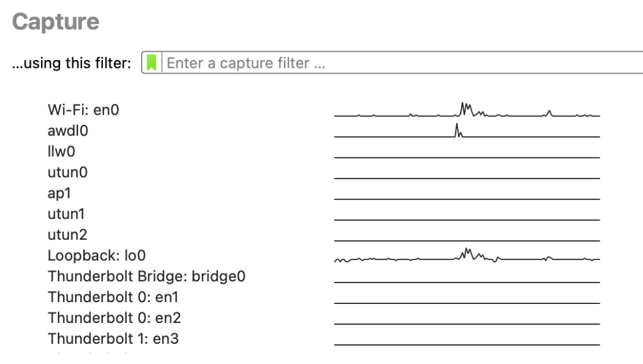
Task: Click the Capture section heading
Action: click(x=55, y=21)
